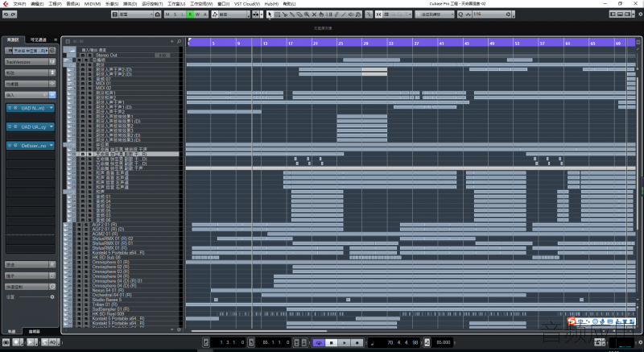The width and height of the screenshot is (644, 352).
Task: Toggle global Write automation W button
Action: click(197, 14)
